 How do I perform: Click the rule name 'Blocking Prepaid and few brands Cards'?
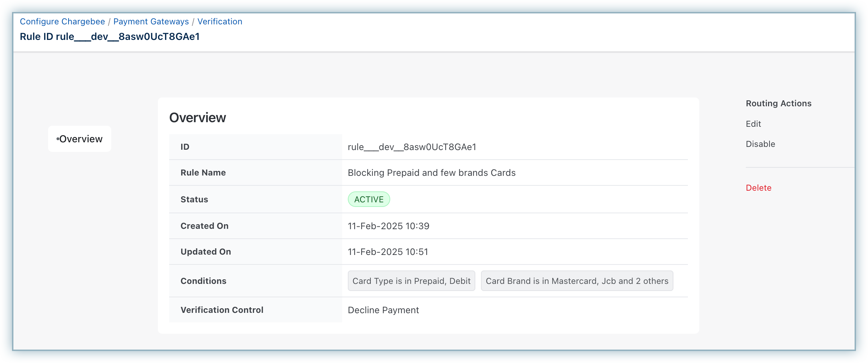click(431, 173)
